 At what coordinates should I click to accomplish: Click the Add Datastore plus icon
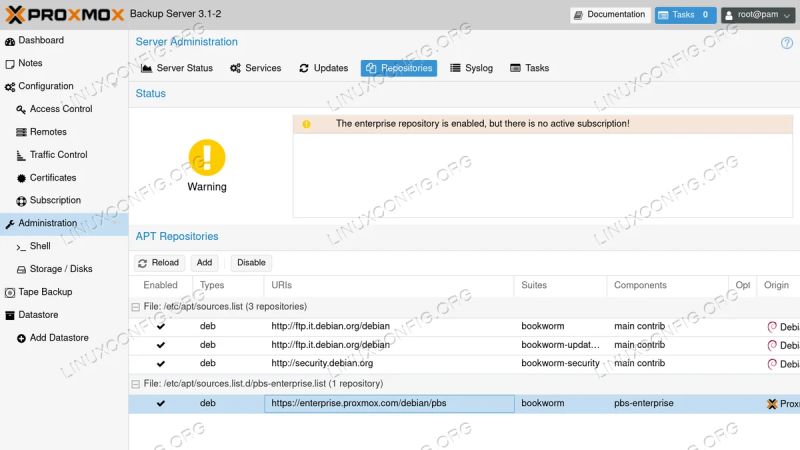click(x=21, y=338)
